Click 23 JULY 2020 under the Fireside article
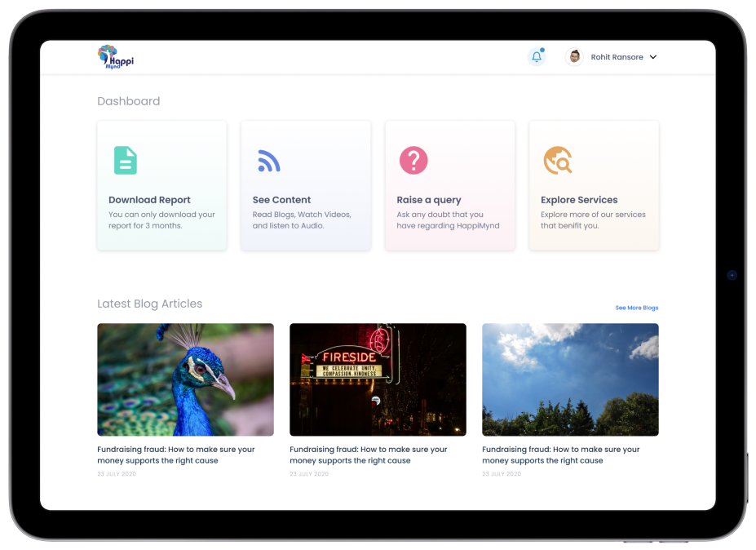 click(x=309, y=474)
